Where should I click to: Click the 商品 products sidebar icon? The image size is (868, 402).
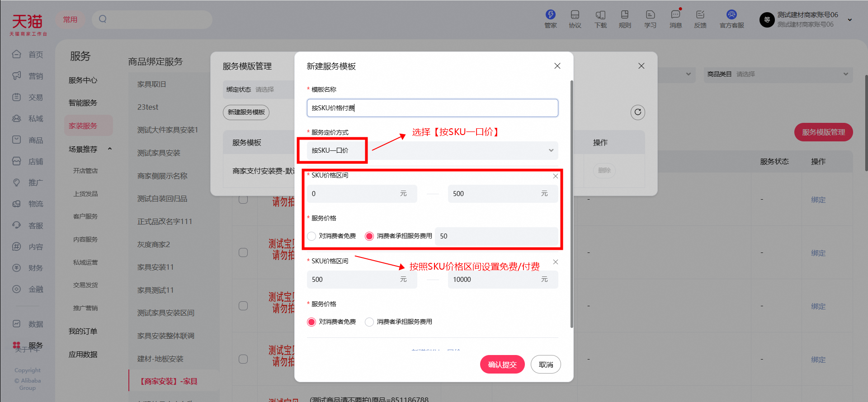tap(17, 140)
